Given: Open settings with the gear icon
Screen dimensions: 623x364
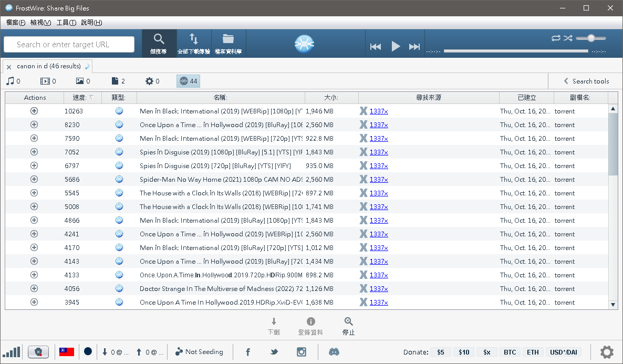Looking at the screenshot, I should (607, 352).
